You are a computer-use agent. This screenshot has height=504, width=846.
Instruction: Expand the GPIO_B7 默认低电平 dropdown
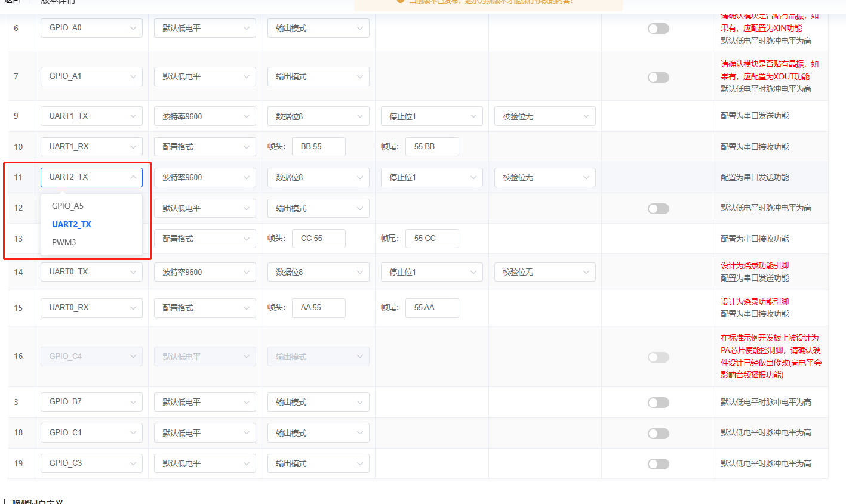(205, 403)
